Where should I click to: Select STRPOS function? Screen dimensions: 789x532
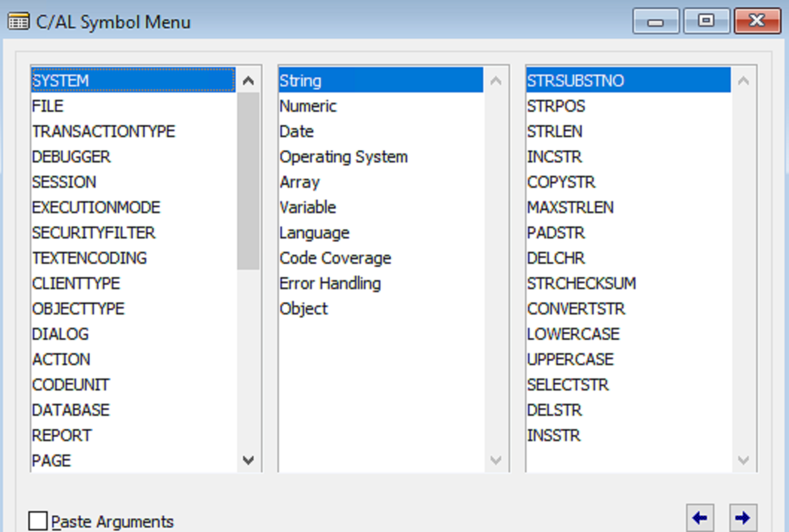coord(628,106)
